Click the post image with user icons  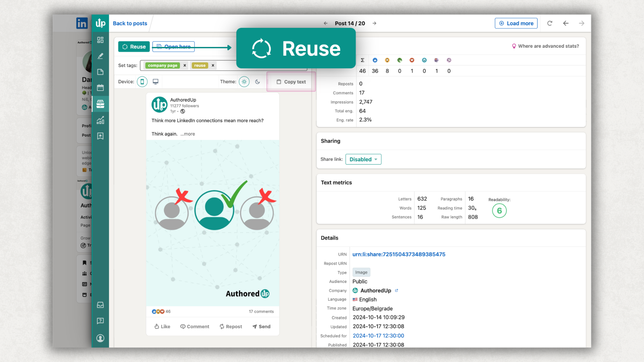213,223
